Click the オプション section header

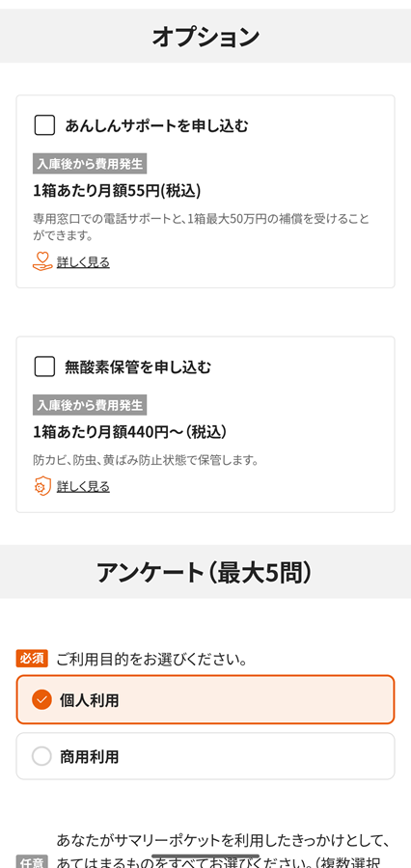(205, 37)
